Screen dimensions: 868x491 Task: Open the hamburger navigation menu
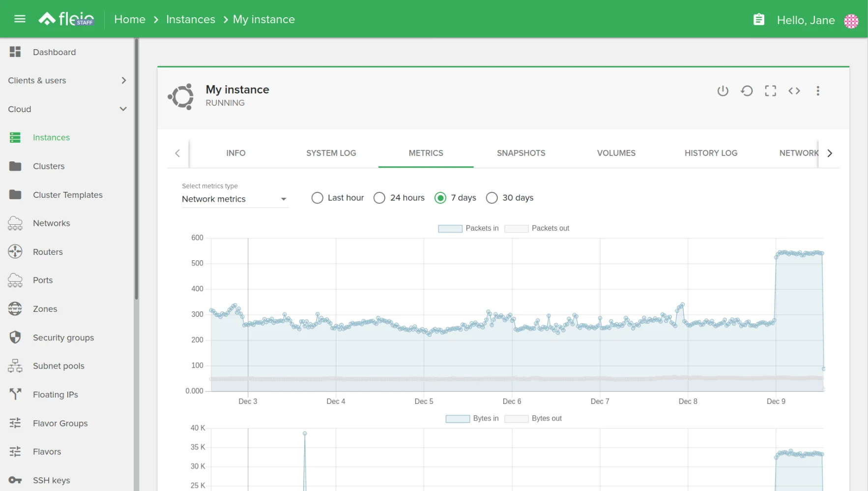20,19
